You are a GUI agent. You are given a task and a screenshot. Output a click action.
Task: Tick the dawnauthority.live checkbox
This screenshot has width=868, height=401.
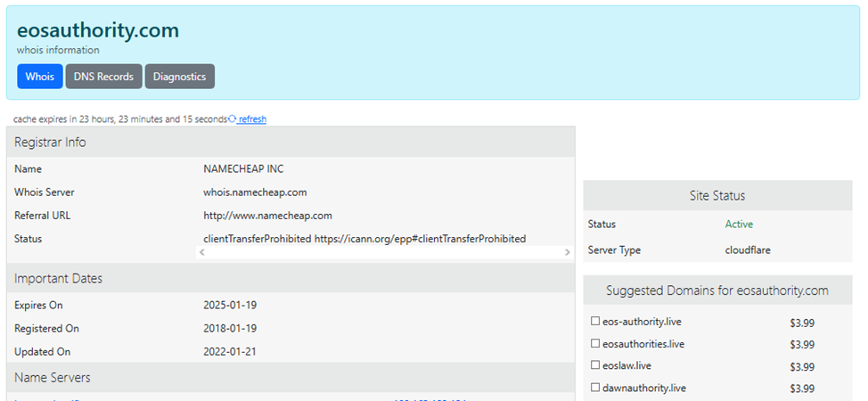tap(595, 387)
